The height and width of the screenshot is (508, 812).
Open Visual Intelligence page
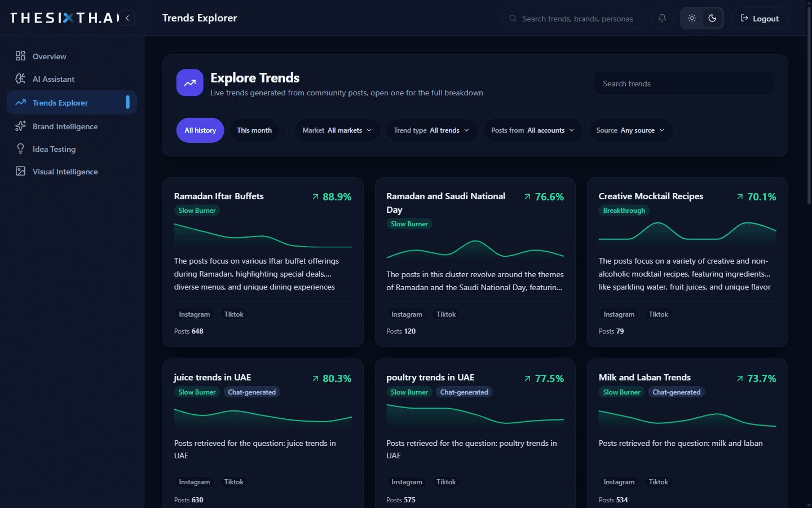(72, 171)
